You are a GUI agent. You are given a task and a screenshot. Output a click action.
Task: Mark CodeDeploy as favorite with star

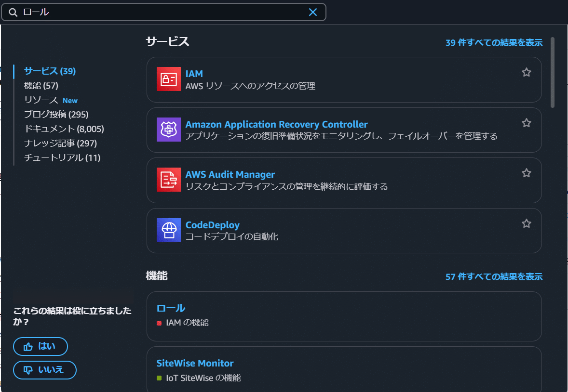point(527,223)
